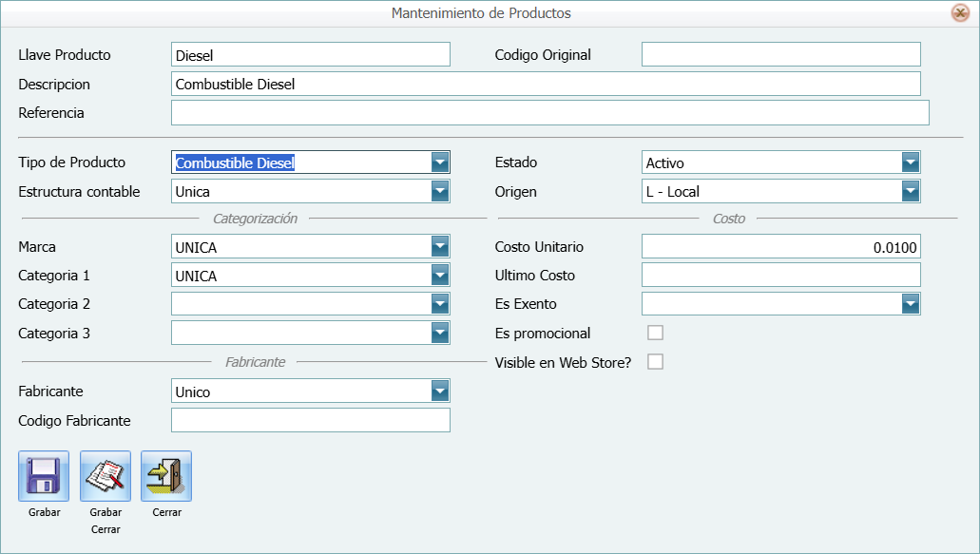The height and width of the screenshot is (554, 980).
Task: Open the Es Exento dropdown
Action: (911, 304)
